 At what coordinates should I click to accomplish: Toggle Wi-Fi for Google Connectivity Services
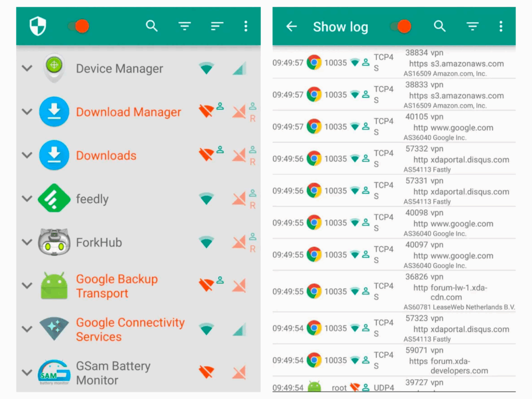point(206,329)
